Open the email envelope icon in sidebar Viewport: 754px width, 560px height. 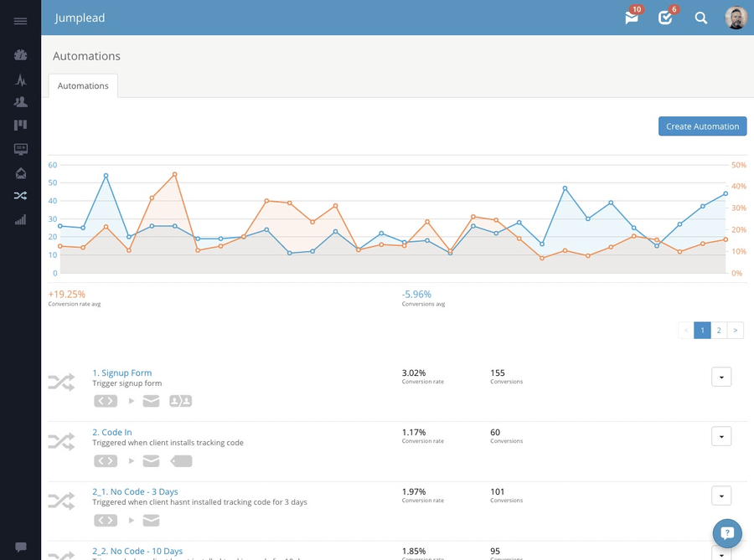click(20, 173)
